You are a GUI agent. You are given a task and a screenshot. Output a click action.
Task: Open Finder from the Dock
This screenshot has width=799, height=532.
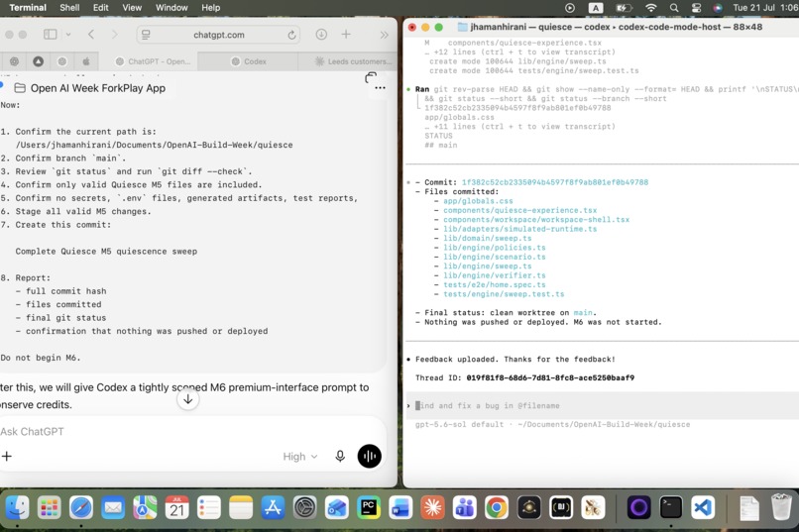click(17, 507)
